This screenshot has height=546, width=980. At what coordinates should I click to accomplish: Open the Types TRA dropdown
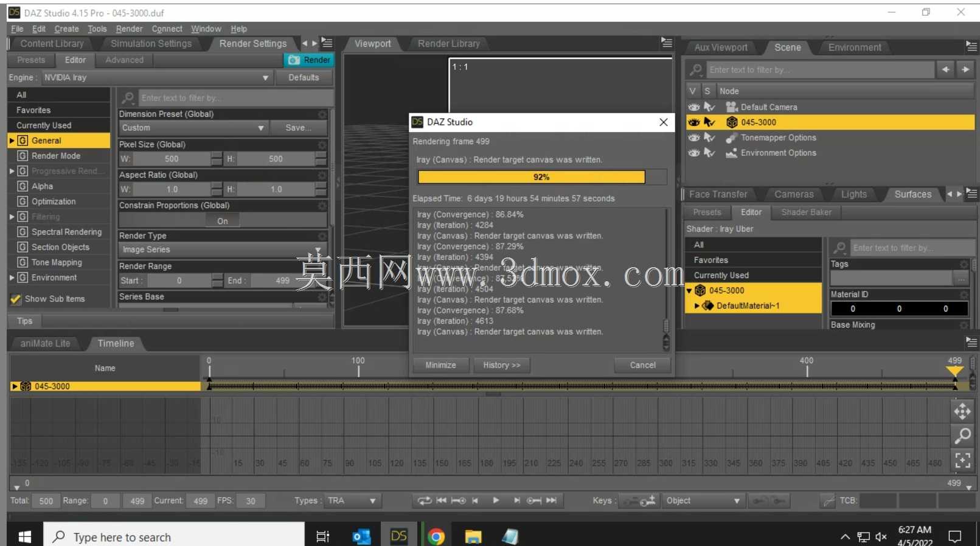point(352,500)
